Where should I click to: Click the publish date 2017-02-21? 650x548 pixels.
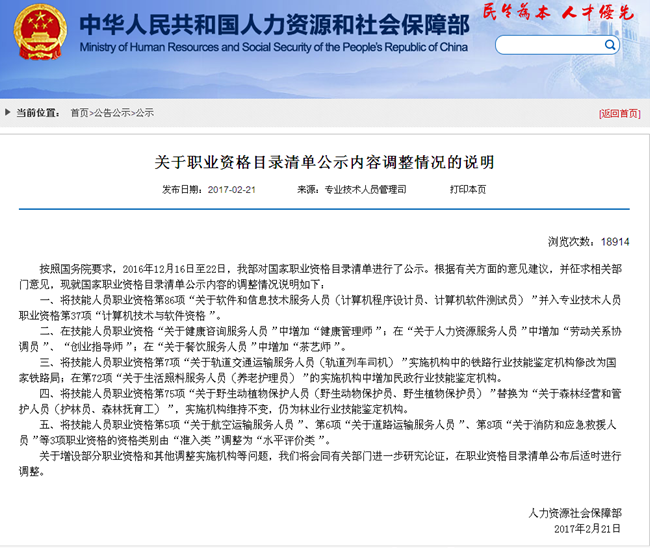coord(232,190)
